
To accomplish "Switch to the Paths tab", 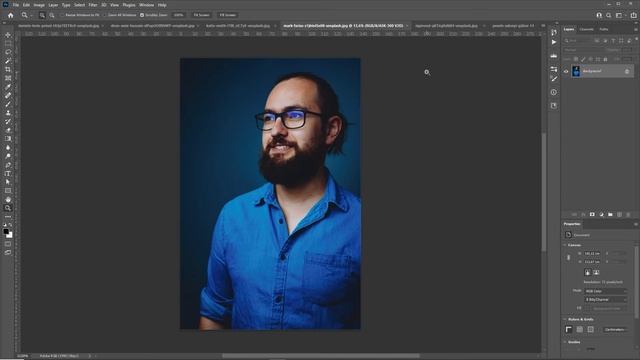I will tap(604, 29).
